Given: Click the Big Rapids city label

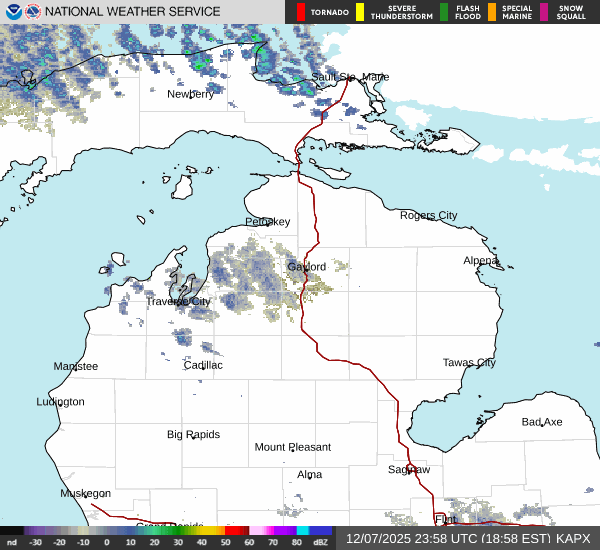Looking at the screenshot, I should point(193,434).
